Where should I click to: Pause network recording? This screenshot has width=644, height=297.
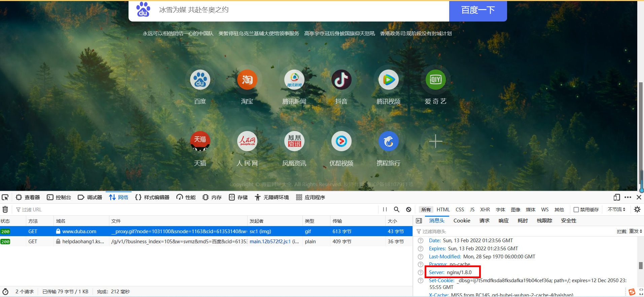coord(385,209)
